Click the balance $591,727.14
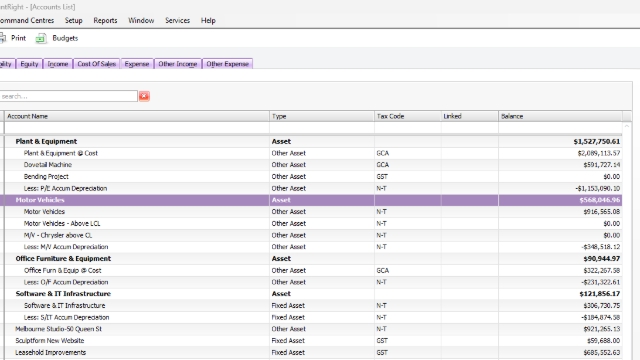640x360 pixels. pyautogui.click(x=602, y=165)
